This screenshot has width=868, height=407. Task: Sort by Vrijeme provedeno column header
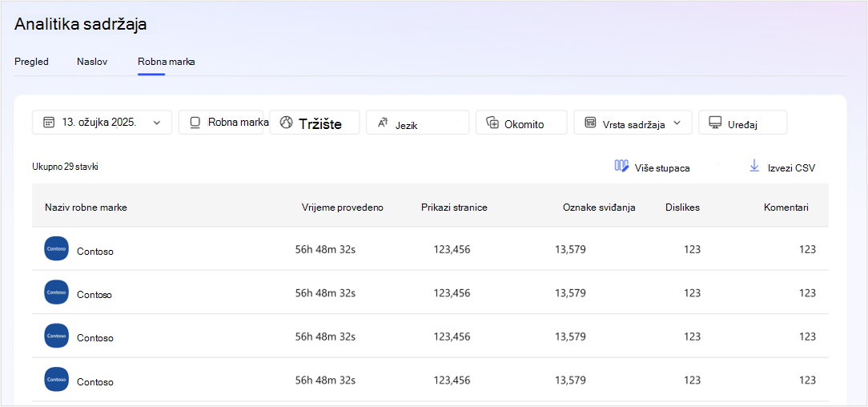click(x=342, y=208)
